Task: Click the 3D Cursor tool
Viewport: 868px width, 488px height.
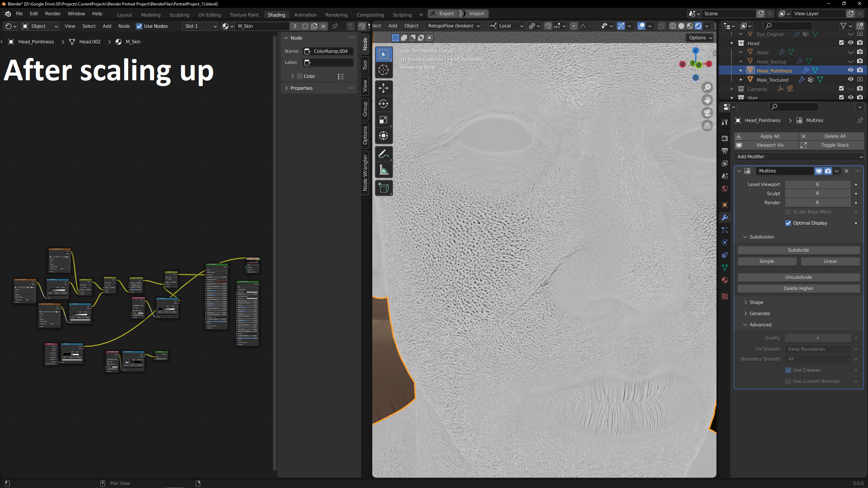Action: [x=383, y=70]
